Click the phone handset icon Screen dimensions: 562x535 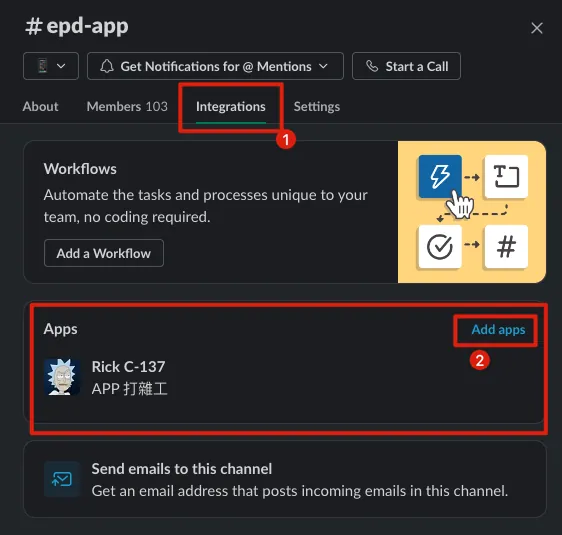(x=372, y=66)
